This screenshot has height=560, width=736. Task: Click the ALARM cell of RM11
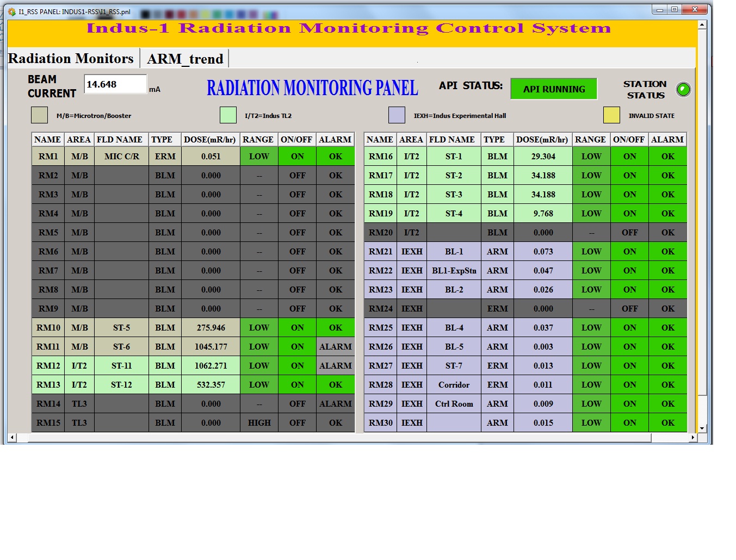point(336,346)
